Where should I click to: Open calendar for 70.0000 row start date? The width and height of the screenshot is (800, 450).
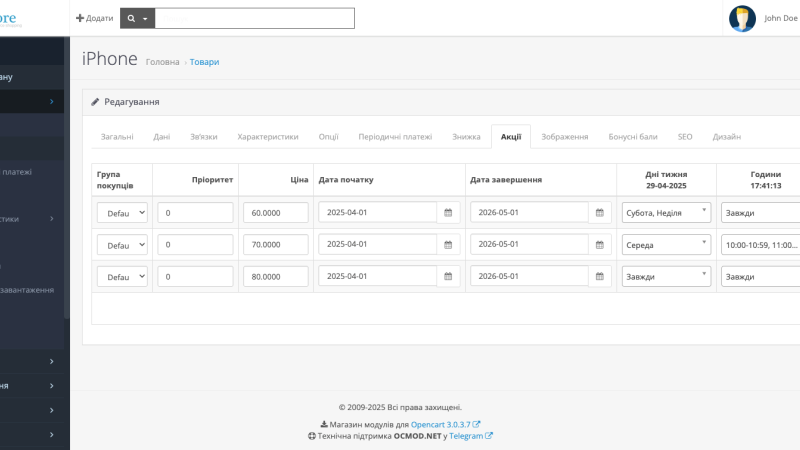coord(448,244)
